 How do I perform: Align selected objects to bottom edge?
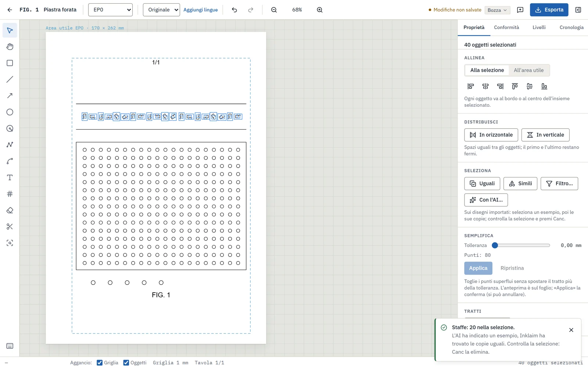pyautogui.click(x=544, y=86)
